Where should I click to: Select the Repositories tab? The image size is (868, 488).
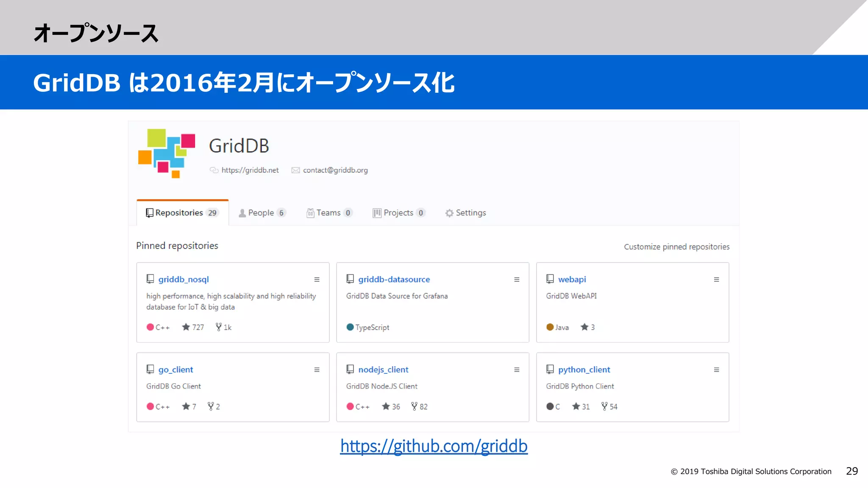183,213
